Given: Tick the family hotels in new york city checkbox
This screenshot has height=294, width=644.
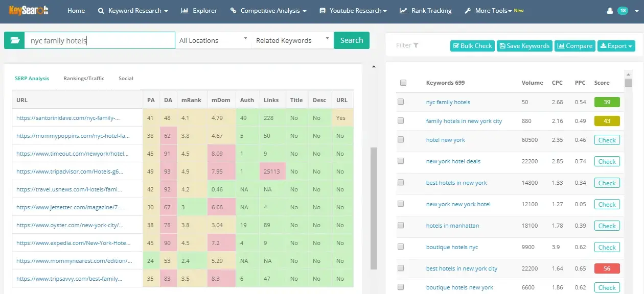Looking at the screenshot, I should [401, 121].
